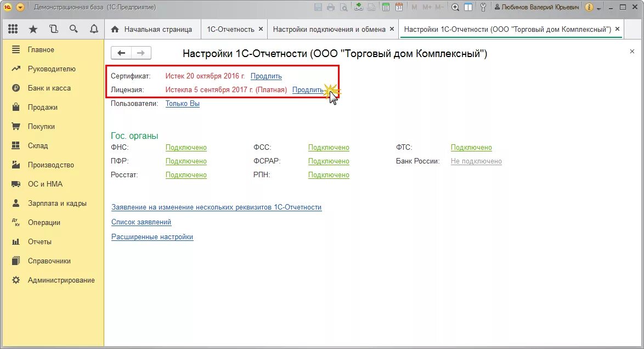Go back with left arrow button
This screenshot has height=349, width=644.
tap(121, 53)
